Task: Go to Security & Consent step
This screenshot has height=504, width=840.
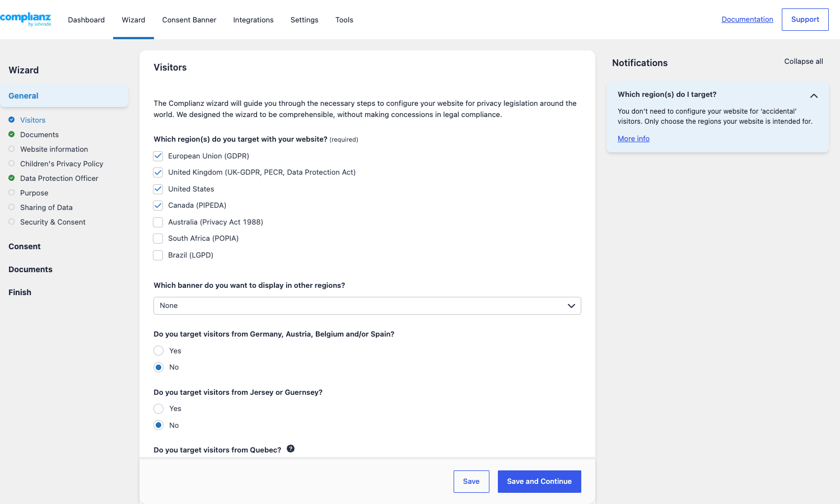Action: point(53,222)
